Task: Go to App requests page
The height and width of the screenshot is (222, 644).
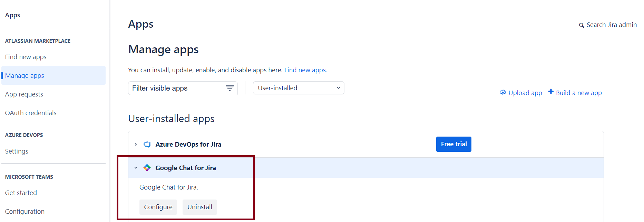Action: [24, 94]
